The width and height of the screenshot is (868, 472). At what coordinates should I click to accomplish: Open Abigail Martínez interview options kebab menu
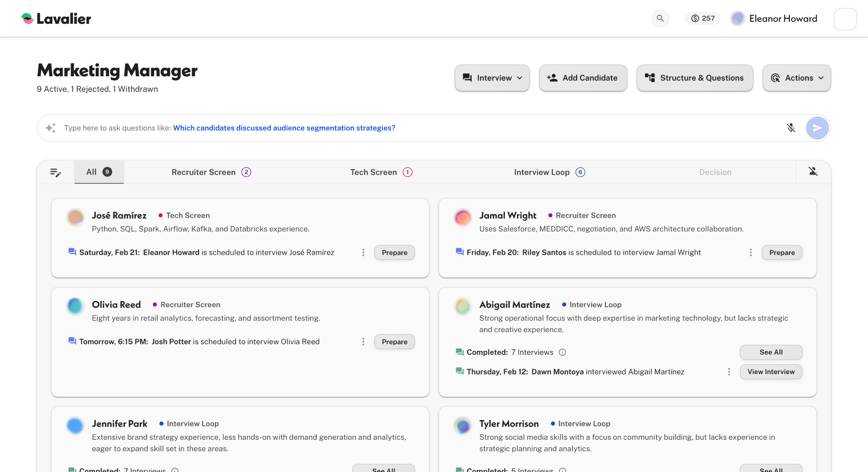(x=729, y=372)
